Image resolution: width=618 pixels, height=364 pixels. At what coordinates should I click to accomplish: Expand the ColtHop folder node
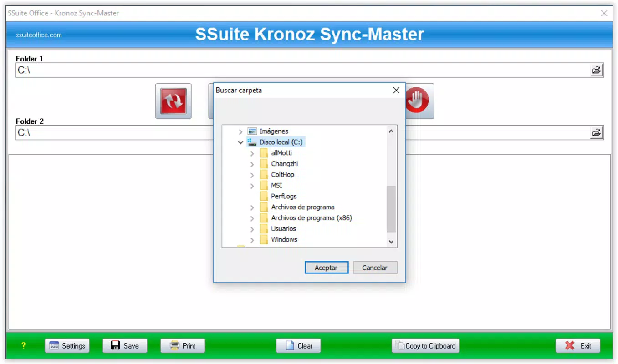point(252,175)
